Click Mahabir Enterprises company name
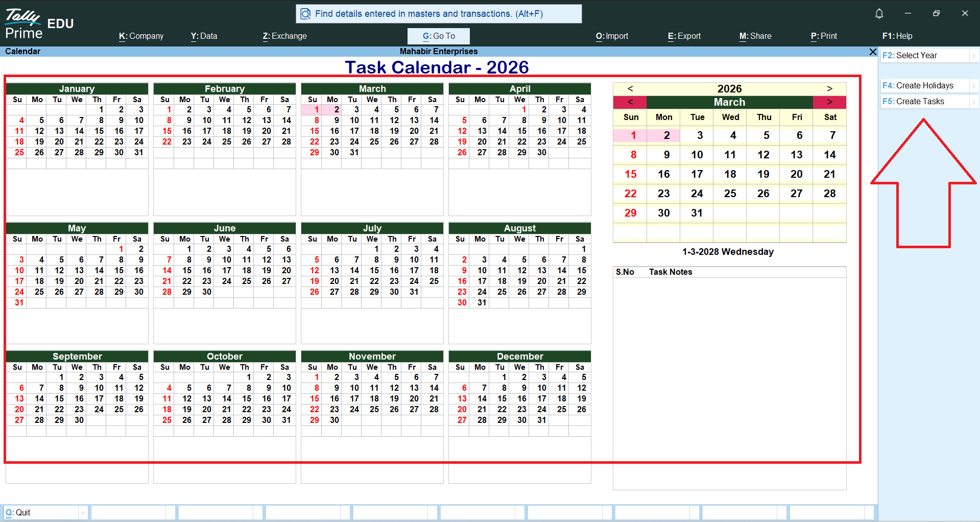Screen dimensions: 980x522 coord(439,52)
